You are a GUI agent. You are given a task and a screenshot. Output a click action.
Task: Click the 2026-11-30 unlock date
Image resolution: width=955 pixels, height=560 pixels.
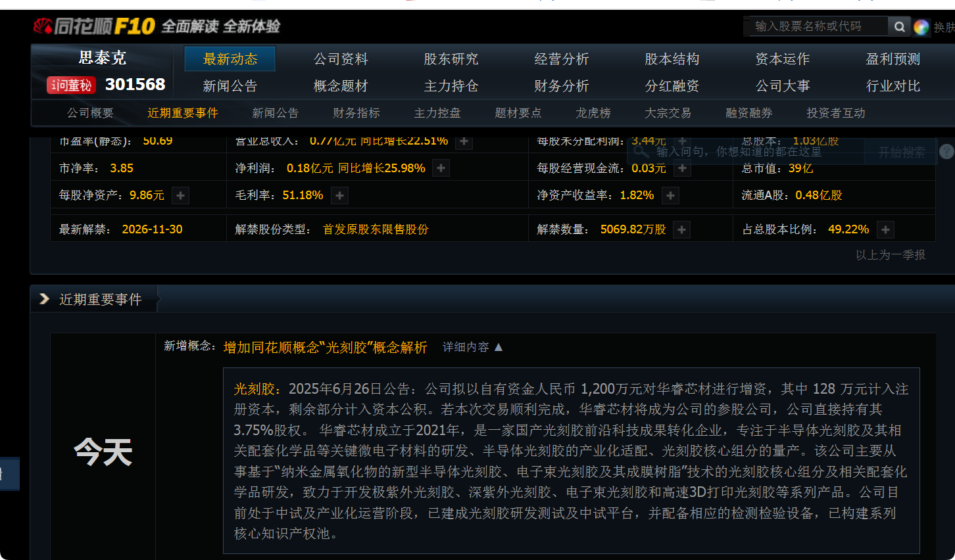click(152, 229)
